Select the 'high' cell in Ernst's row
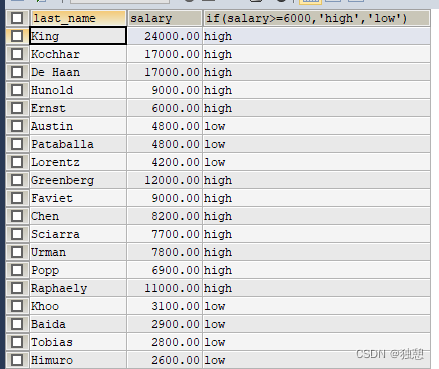 coord(316,108)
